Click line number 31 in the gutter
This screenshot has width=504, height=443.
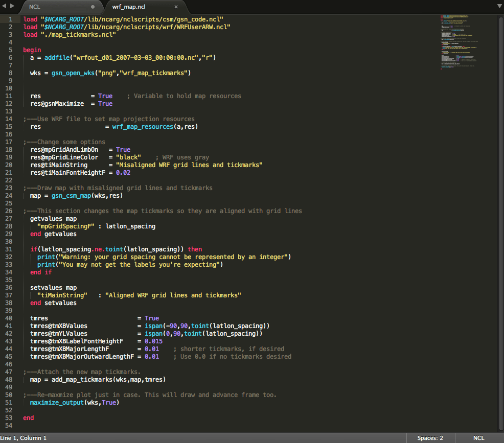(x=9, y=249)
